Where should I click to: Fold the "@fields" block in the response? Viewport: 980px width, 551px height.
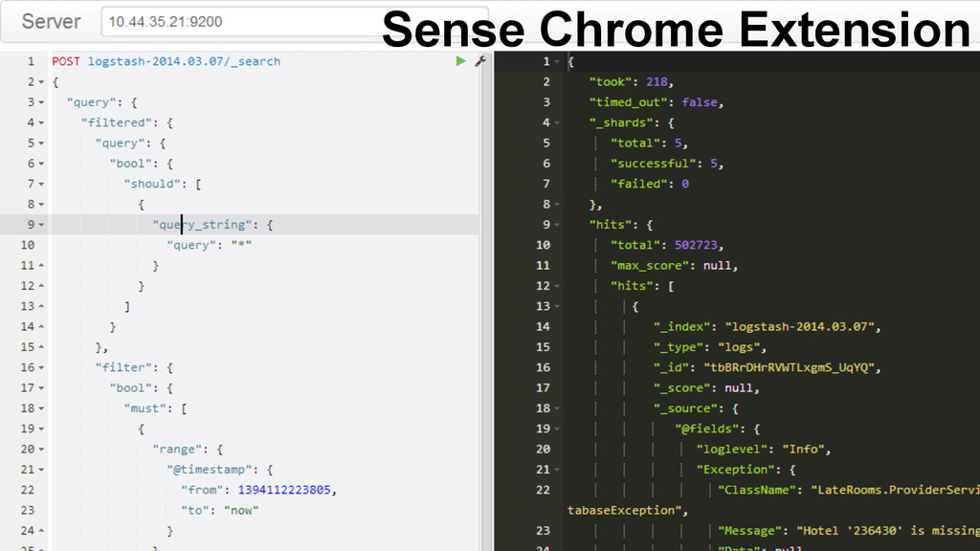tap(557, 430)
